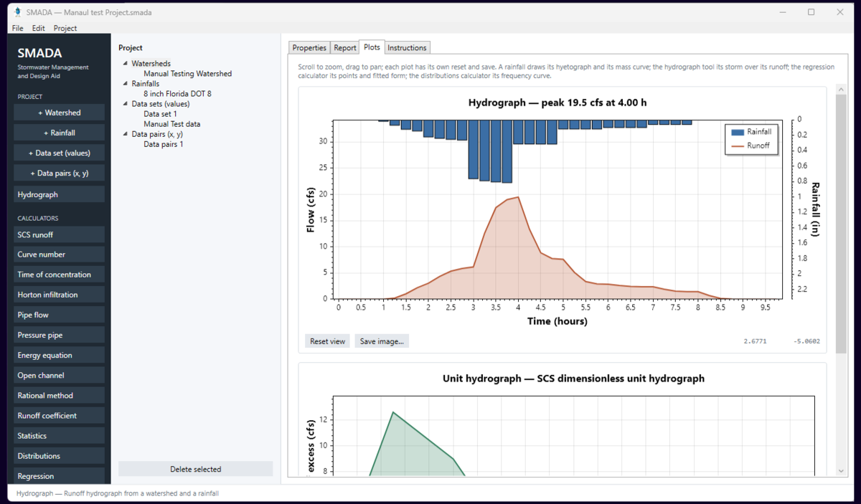Click the + Rainfall button
The image size is (861, 504).
coord(60,133)
